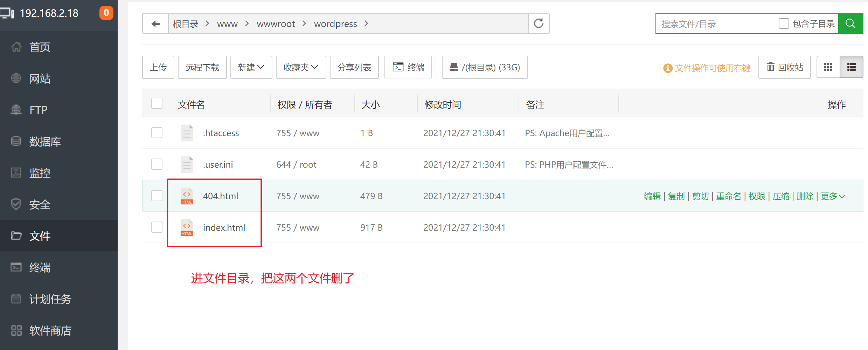The image size is (868, 350).
Task: Open 终端 terminal button in toolbar
Action: click(408, 67)
